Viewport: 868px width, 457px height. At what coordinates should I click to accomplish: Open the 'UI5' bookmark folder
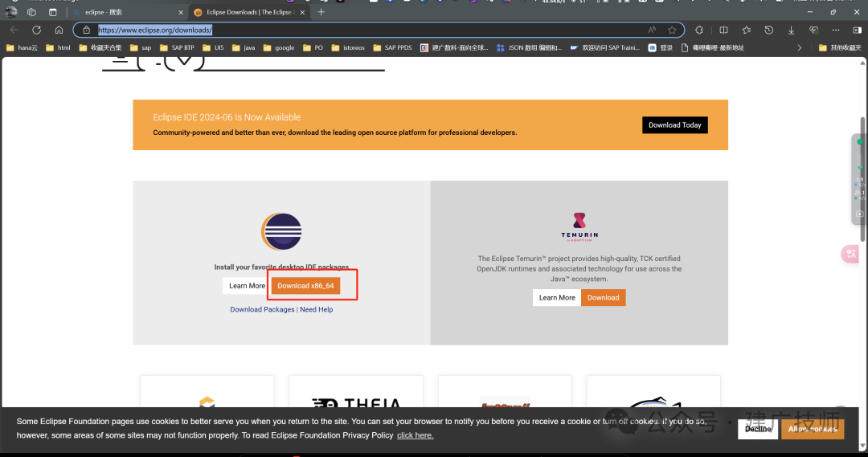(x=214, y=47)
